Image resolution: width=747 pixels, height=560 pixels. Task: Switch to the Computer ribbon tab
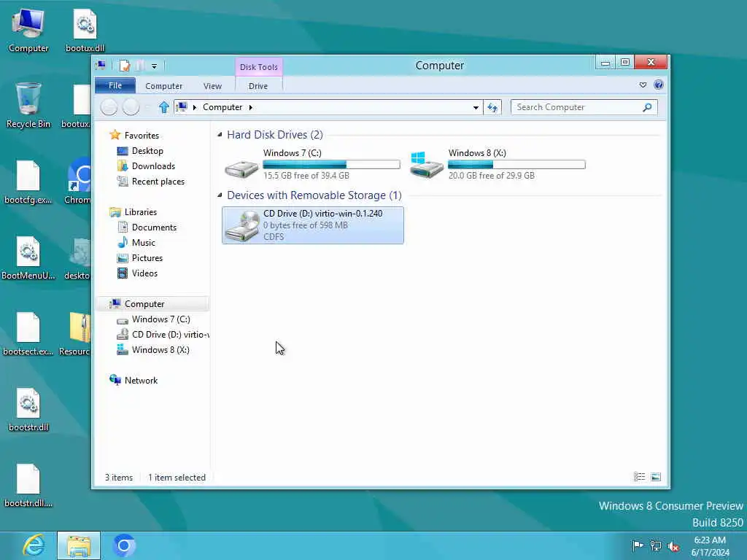(163, 86)
